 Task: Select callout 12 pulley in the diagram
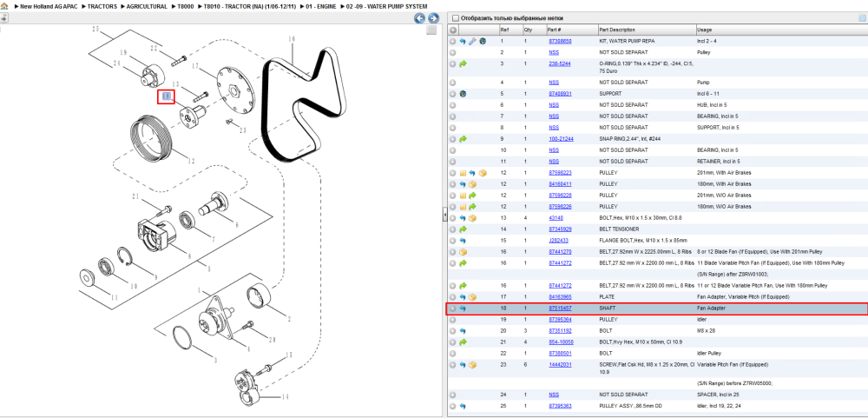coord(191,162)
